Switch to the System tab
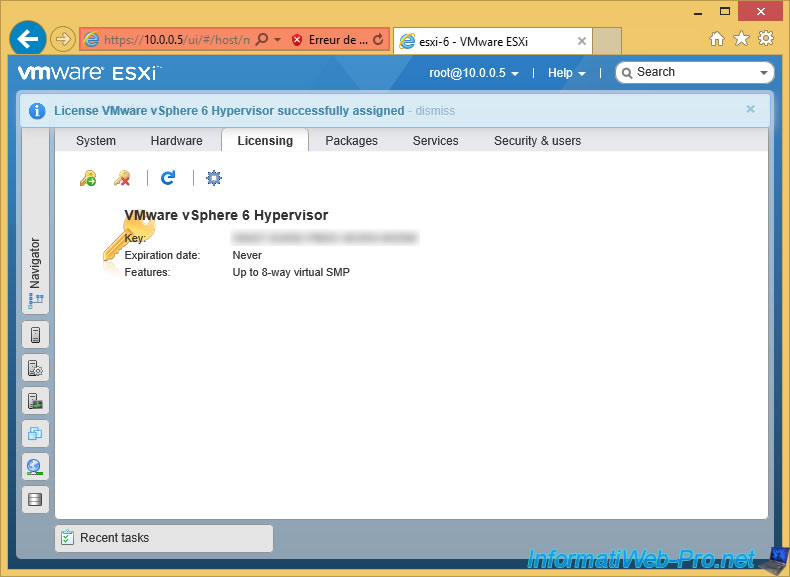The height and width of the screenshot is (577, 790). tap(96, 141)
